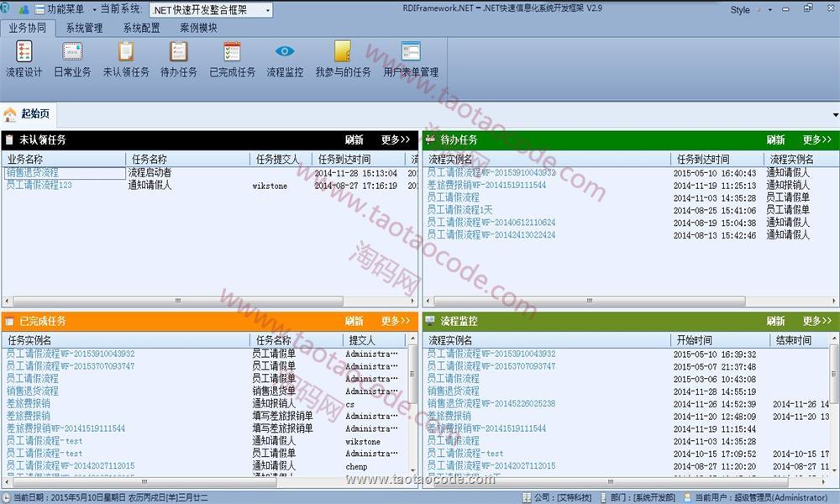840x504 pixels.
Task: Click 更多>> in the 待办任务 panel
Action: pyautogui.click(x=816, y=140)
